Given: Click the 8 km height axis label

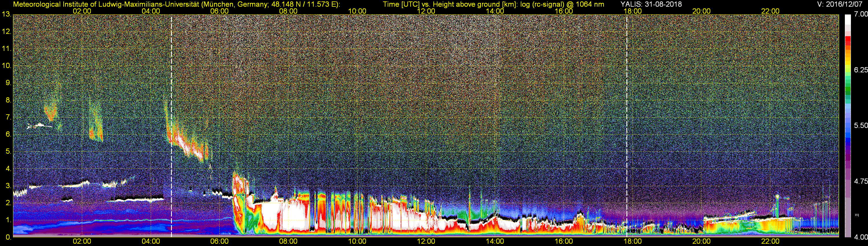Looking at the screenshot, I should pyautogui.click(x=8, y=100).
